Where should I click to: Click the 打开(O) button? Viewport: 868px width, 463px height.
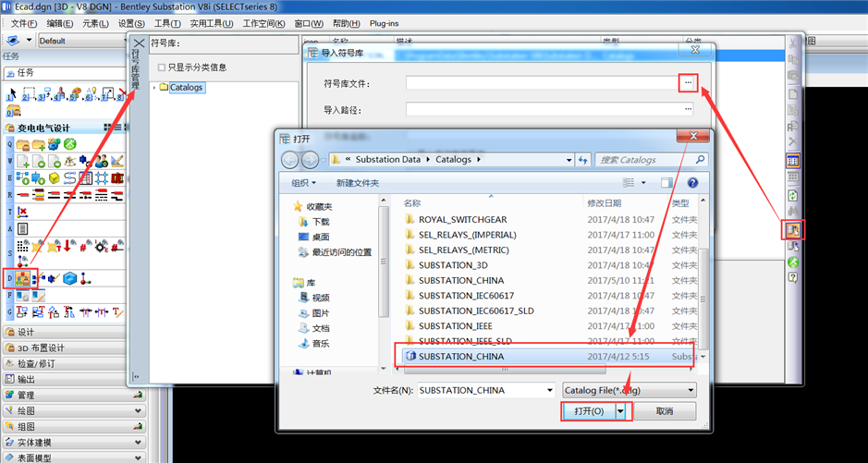(589, 411)
